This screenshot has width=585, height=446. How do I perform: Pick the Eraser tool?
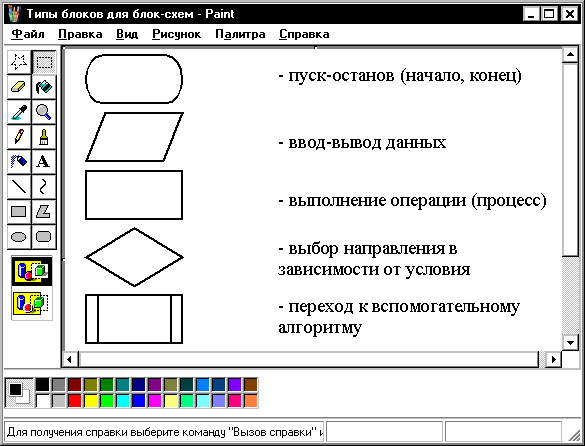[x=19, y=87]
